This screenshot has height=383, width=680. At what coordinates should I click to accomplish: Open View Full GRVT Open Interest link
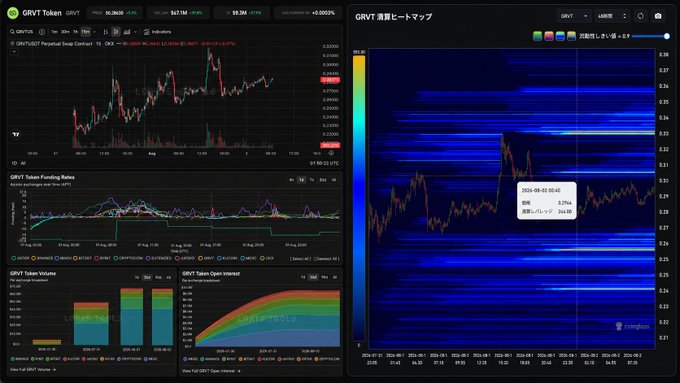tap(210, 371)
